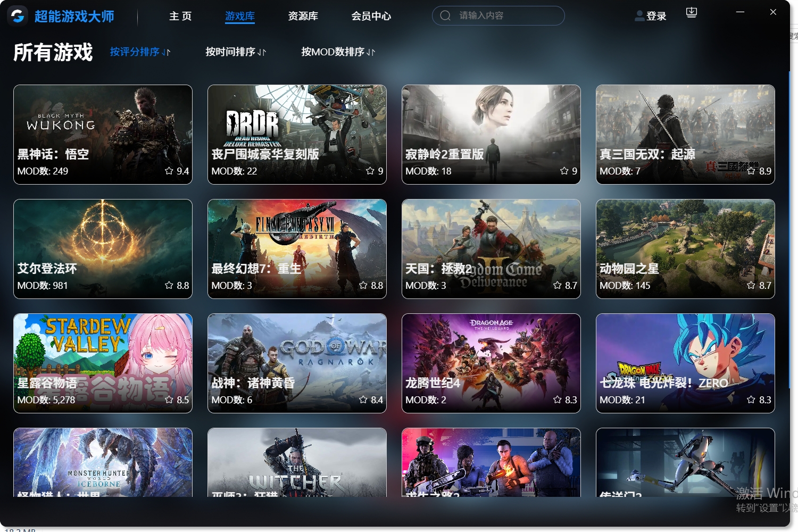
Task: Minimize the window
Action: 740,12
